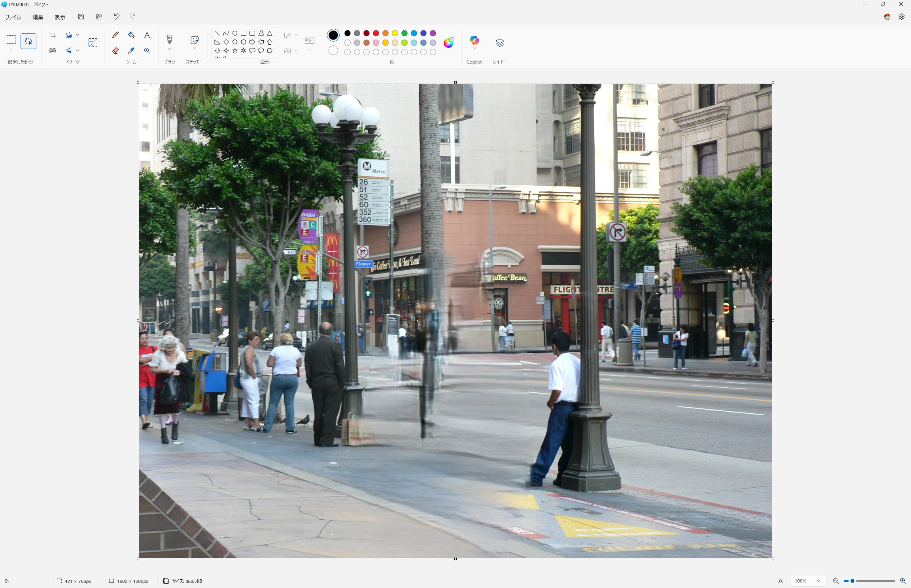This screenshot has width=911, height=588.
Task: Open the Layers panel
Action: pos(499,43)
